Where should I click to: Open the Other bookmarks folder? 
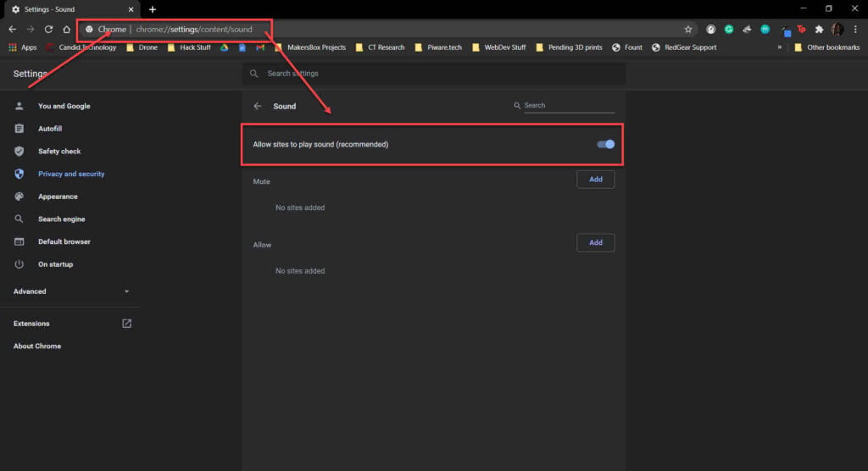click(x=827, y=47)
